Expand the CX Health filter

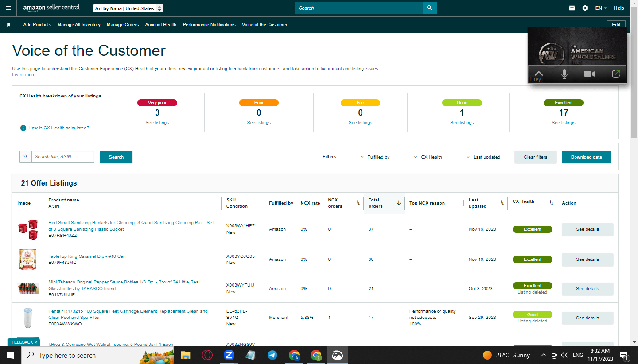click(x=428, y=157)
